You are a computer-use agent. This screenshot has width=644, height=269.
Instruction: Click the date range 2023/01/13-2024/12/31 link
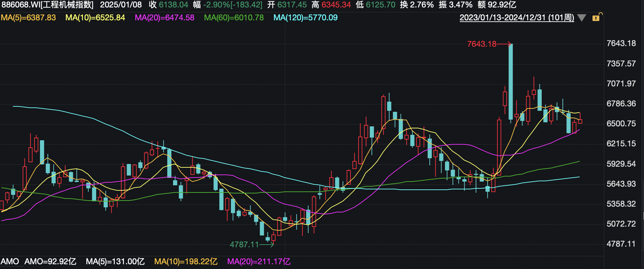coord(517,18)
